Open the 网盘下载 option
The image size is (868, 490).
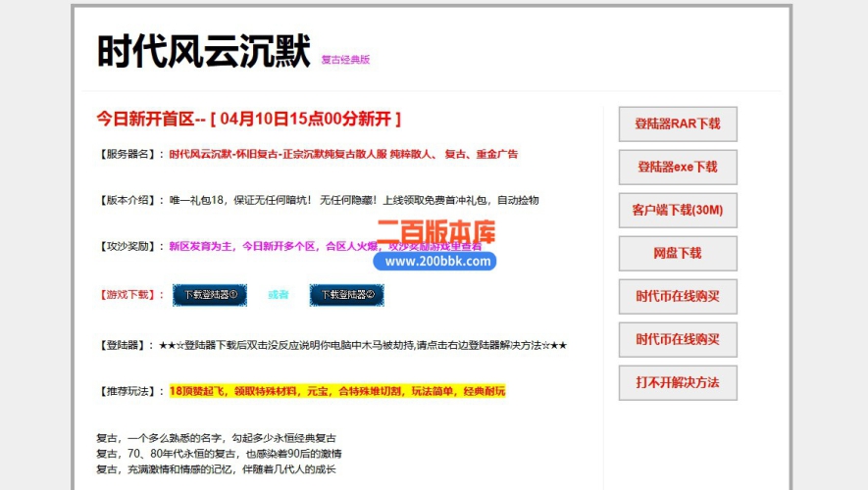(x=677, y=253)
